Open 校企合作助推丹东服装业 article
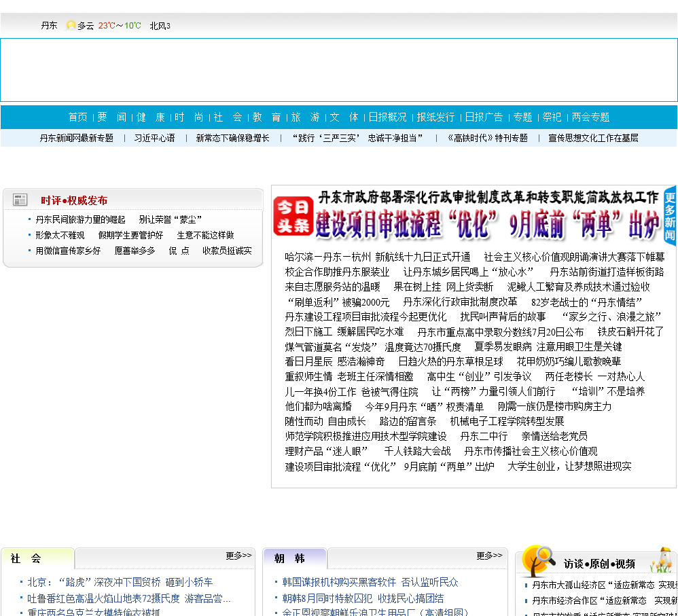 [337, 272]
